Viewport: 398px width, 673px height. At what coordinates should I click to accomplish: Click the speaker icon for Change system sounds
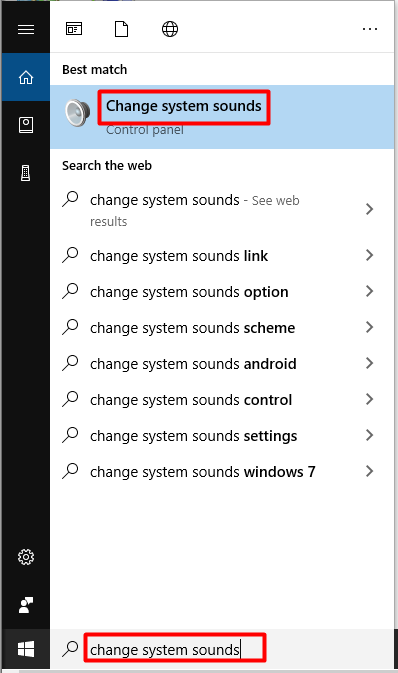coord(77,112)
